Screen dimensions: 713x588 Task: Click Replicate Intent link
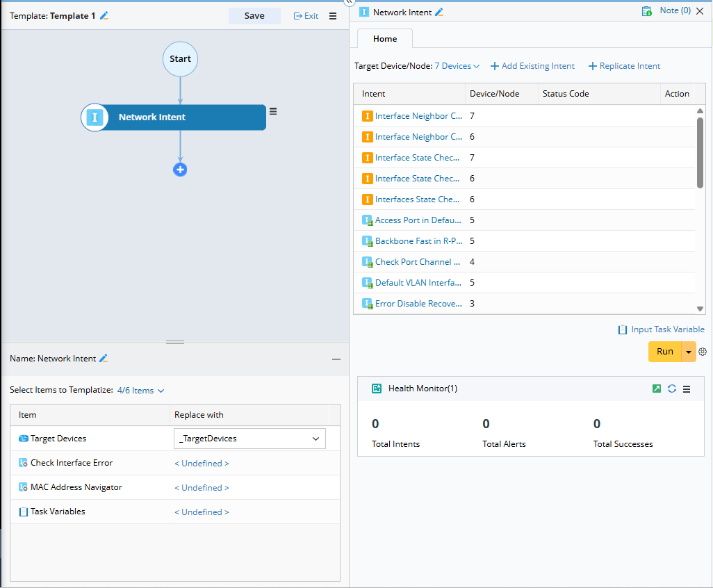[x=624, y=66]
